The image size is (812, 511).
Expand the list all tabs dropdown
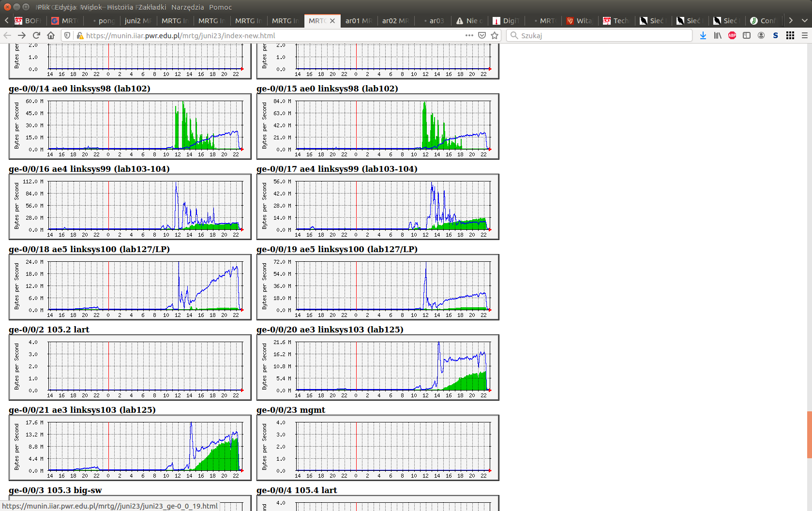pyautogui.click(x=804, y=20)
